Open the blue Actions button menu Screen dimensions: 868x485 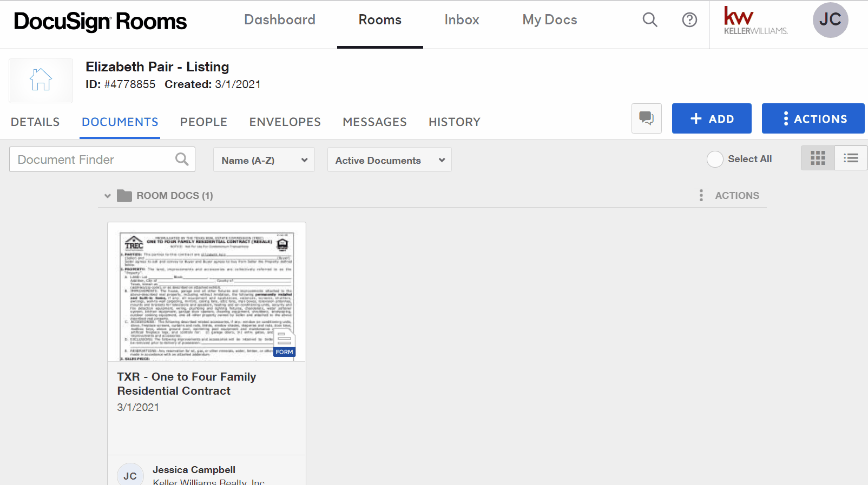pos(813,118)
